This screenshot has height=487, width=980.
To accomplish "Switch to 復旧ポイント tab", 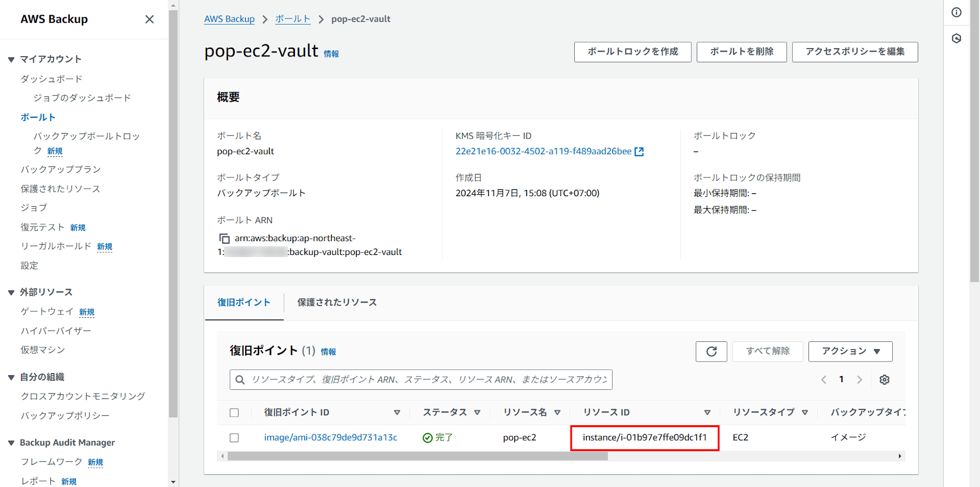I will [244, 303].
